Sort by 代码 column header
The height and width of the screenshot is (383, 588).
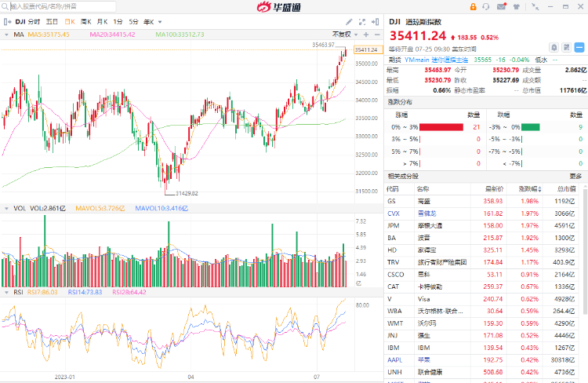coord(393,189)
